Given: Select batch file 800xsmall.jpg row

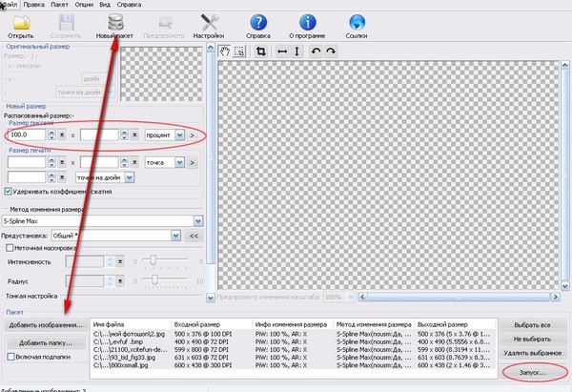Looking at the screenshot, I should click(293, 365).
